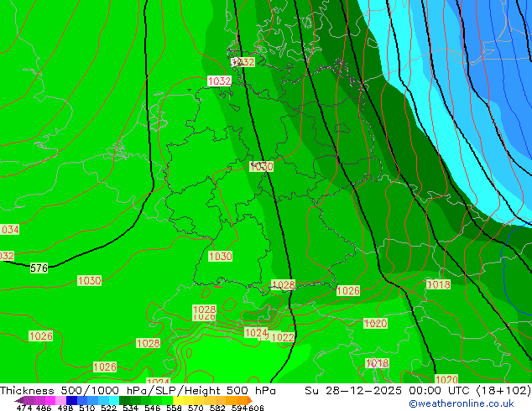Click the '(18+102)' forecast run text
This screenshot has width=532, height=411.
pos(503,391)
